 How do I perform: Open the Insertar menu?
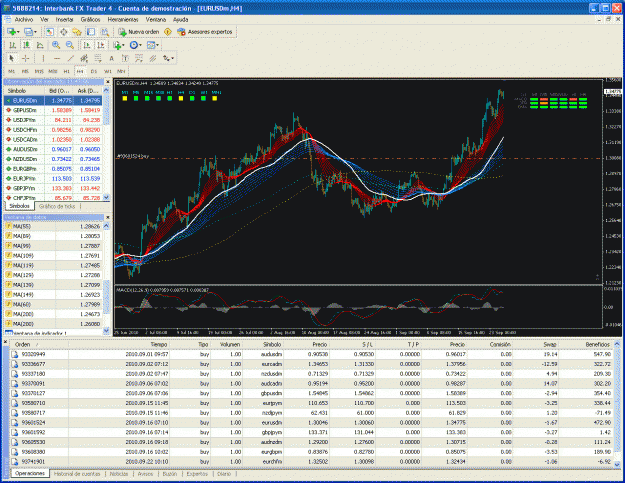coord(64,19)
